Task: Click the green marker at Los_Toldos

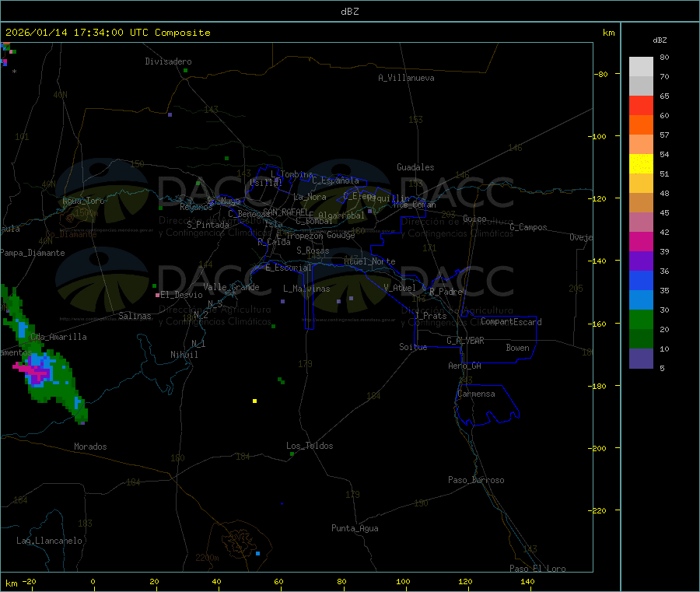Action: [x=292, y=454]
